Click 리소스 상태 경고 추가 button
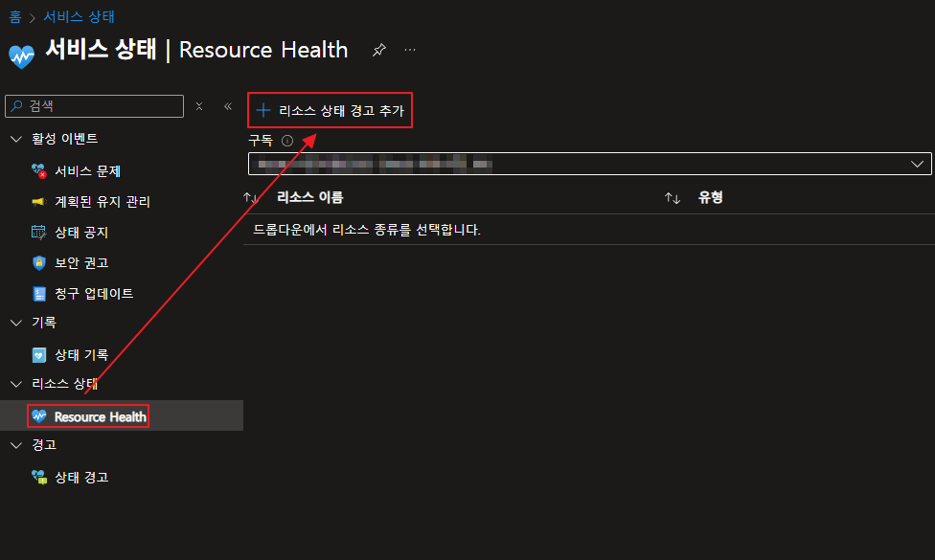This screenshot has height=560, width=935. tap(330, 110)
